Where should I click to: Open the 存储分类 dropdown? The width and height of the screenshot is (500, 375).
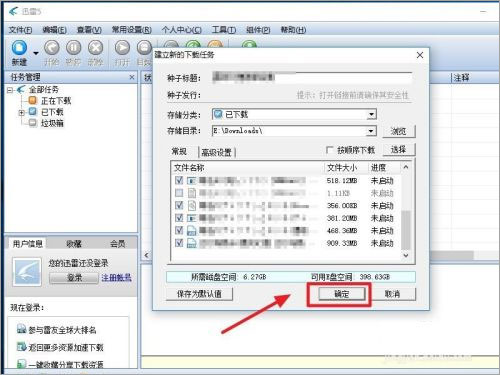[371, 115]
